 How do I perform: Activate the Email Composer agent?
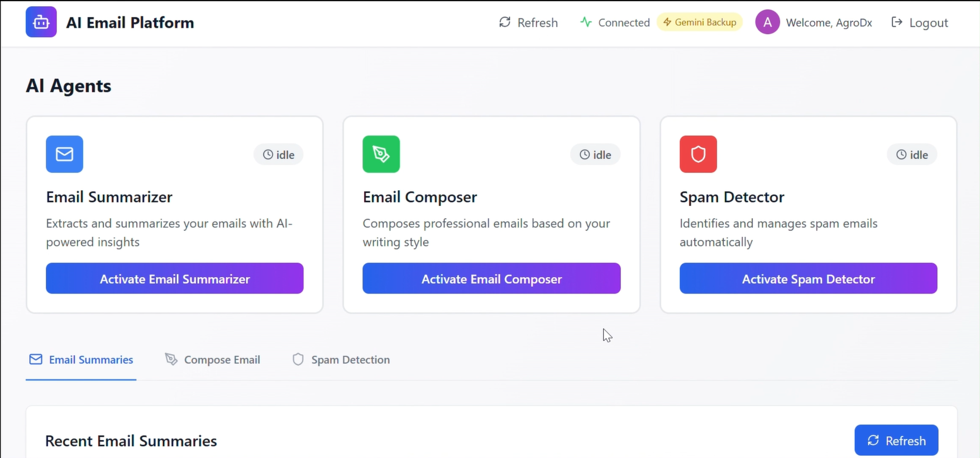491,278
